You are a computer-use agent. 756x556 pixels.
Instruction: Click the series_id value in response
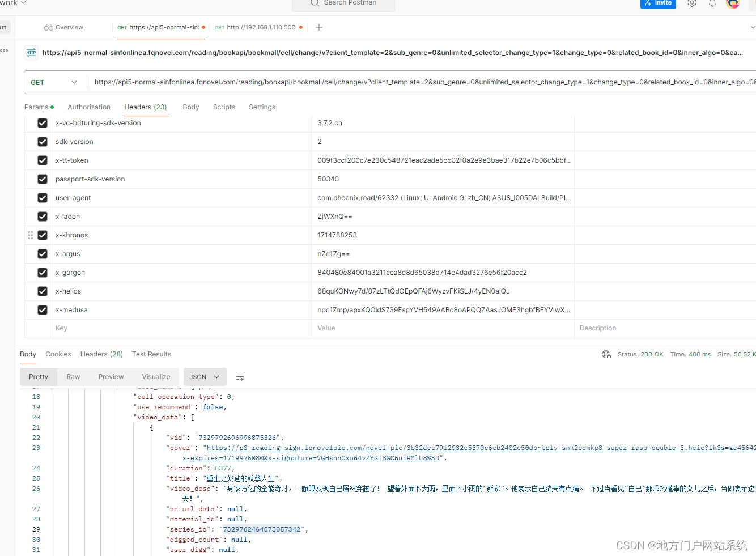pyautogui.click(x=261, y=529)
